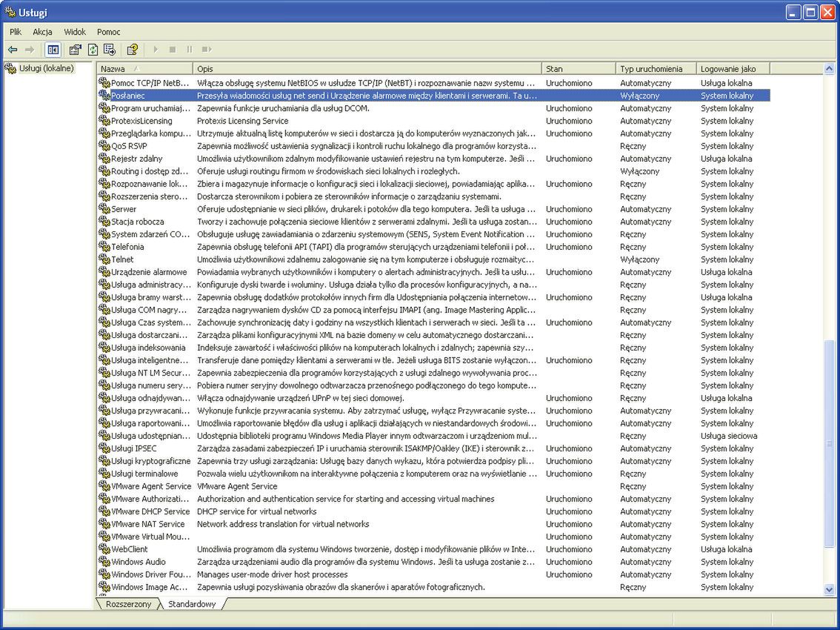This screenshot has width=840, height=630.
Task: Open the Pomoc menu
Action: pyautogui.click(x=109, y=32)
